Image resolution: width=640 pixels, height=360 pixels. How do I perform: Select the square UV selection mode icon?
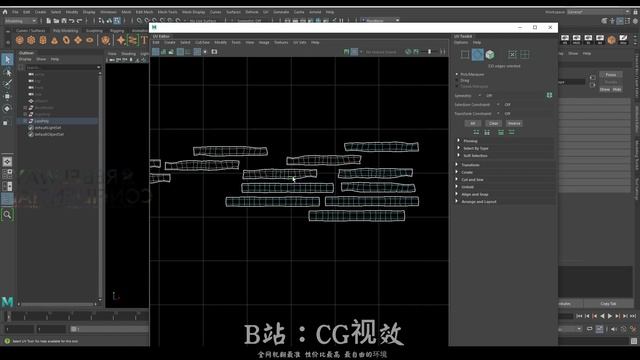point(465,54)
